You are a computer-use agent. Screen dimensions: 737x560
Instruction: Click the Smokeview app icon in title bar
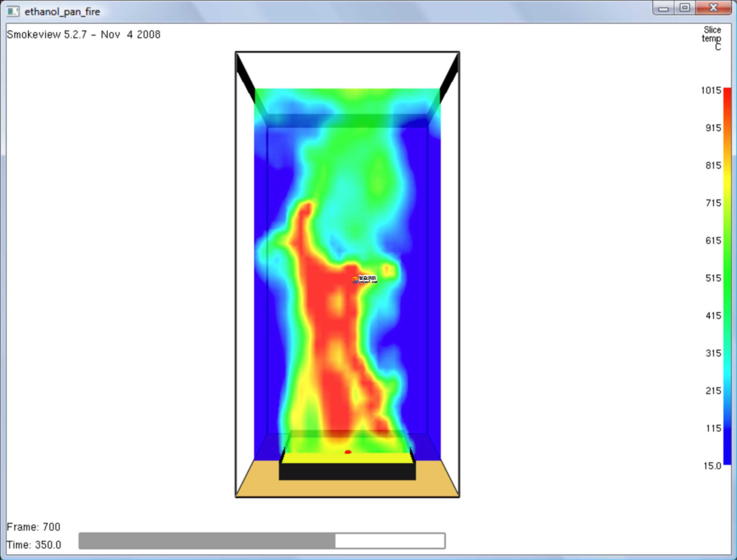(13, 11)
